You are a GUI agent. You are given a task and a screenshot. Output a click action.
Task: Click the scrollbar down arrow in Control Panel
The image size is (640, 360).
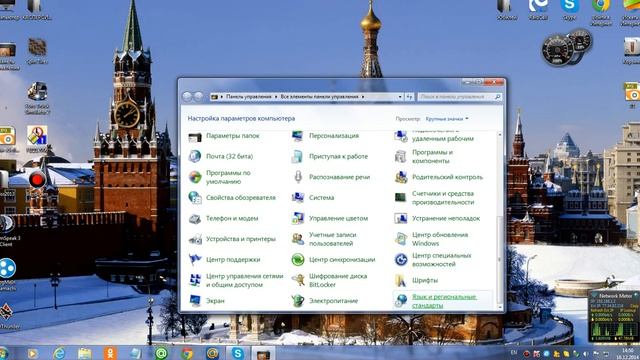coord(500,307)
